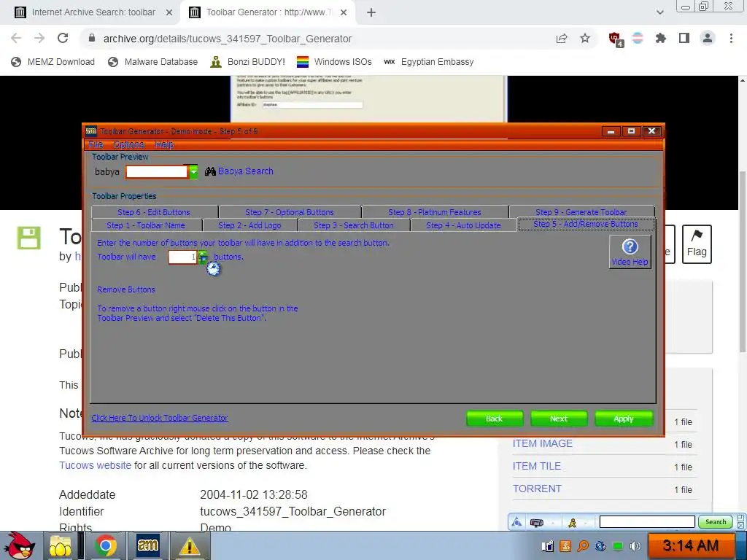Click the blue globe tray icon
This screenshot has height=560, width=747.
[600, 546]
